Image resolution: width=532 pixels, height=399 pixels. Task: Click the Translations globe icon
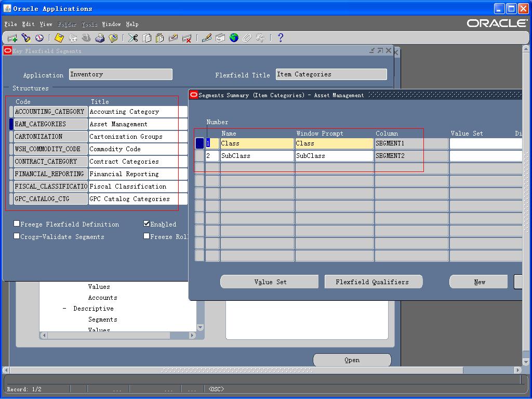coord(234,38)
